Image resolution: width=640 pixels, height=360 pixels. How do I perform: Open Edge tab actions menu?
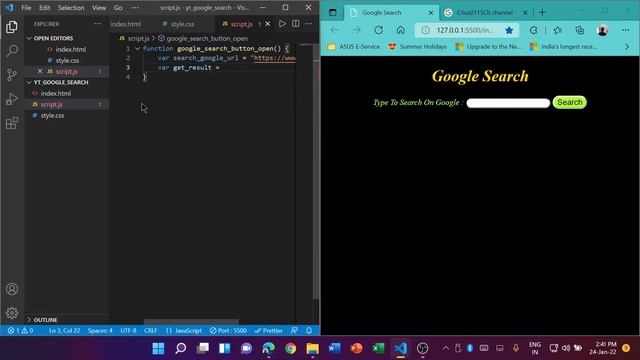point(333,12)
